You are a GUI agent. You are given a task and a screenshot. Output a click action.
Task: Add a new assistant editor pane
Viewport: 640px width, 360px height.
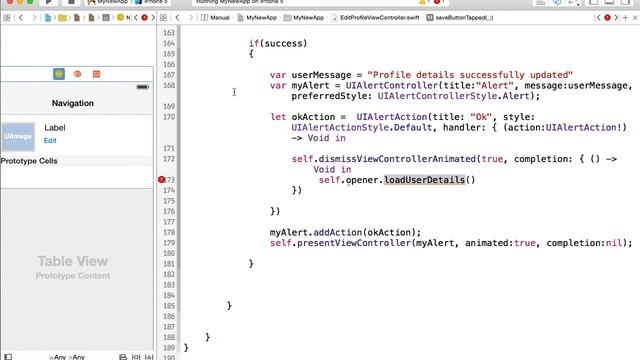coord(625,18)
